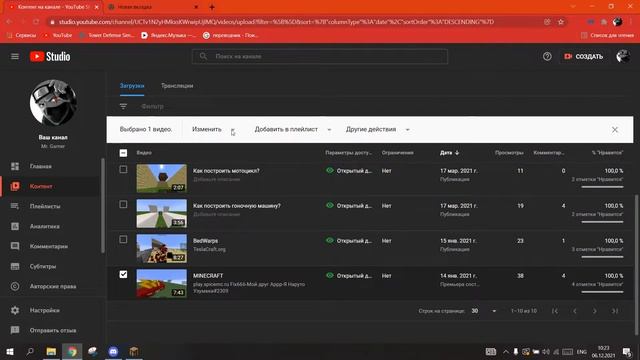Click visibility eye icon for гоночную машину video
Screen dimensions: 640x360
tap(330, 205)
